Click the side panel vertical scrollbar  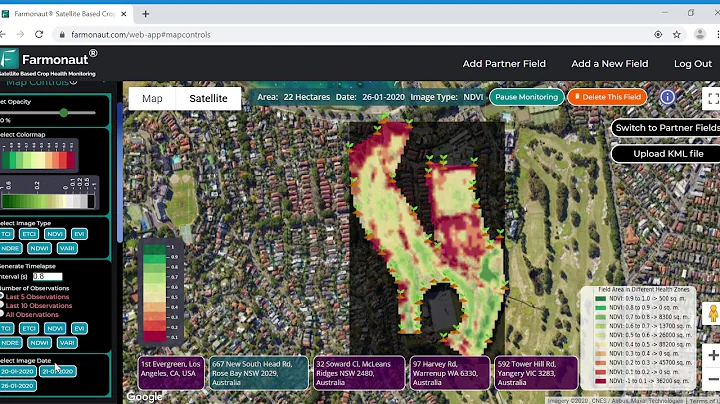pos(120,172)
